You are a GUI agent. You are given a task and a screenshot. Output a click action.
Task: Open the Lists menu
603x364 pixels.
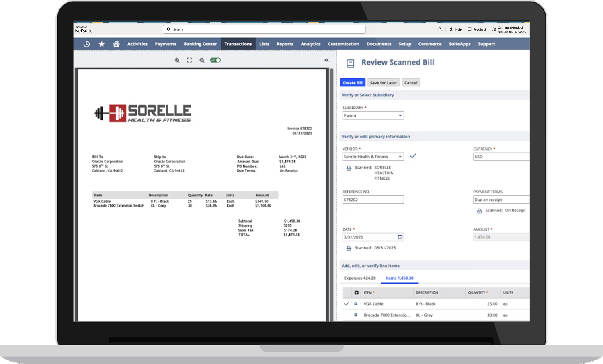pos(264,44)
